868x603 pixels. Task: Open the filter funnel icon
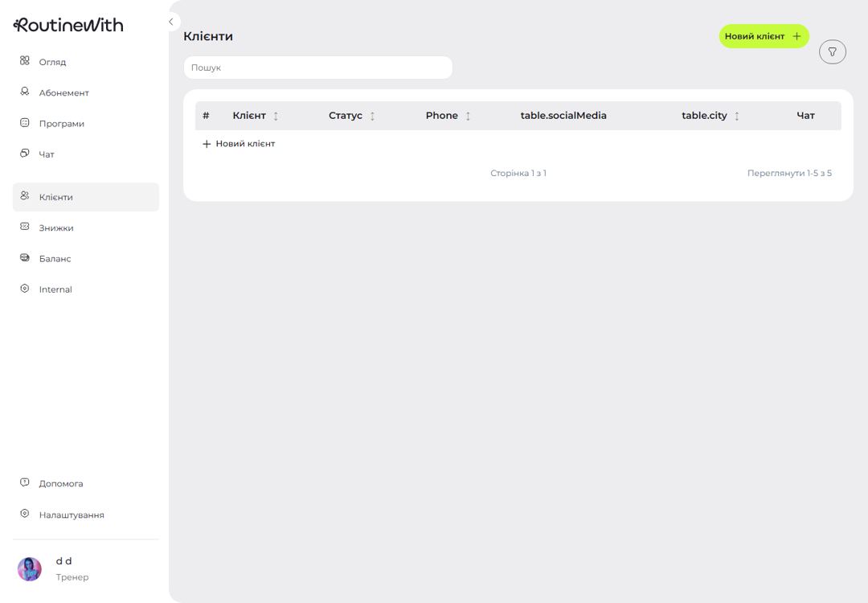coord(832,51)
